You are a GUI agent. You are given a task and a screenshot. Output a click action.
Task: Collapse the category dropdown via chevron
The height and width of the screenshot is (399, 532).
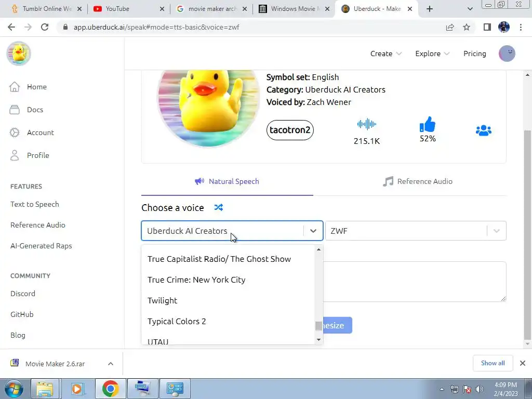(x=313, y=231)
